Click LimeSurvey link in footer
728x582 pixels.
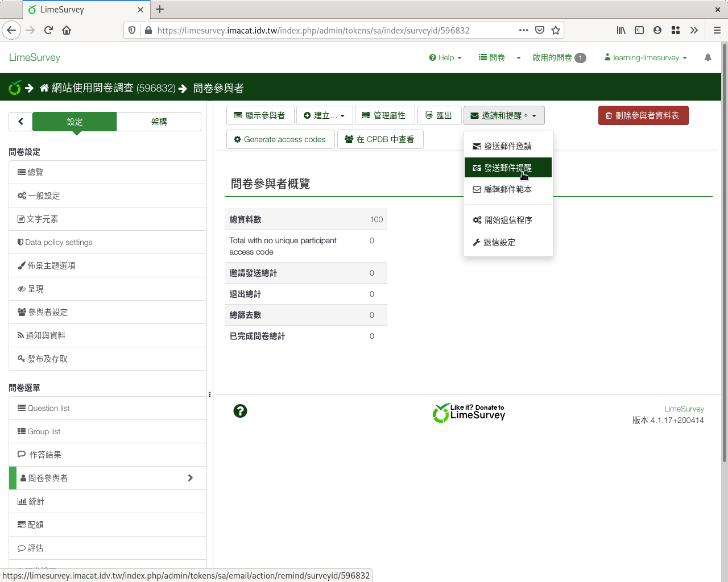tap(684, 409)
